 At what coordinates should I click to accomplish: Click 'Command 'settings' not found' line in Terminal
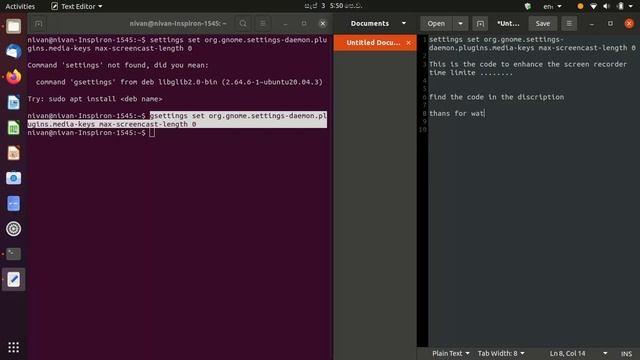(118, 65)
